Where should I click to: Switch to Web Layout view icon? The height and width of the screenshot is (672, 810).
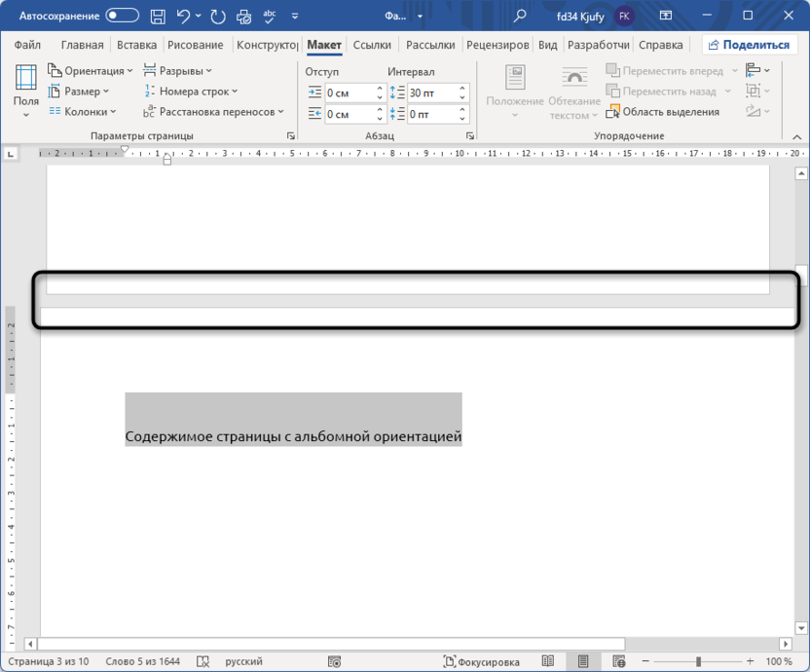point(615,662)
